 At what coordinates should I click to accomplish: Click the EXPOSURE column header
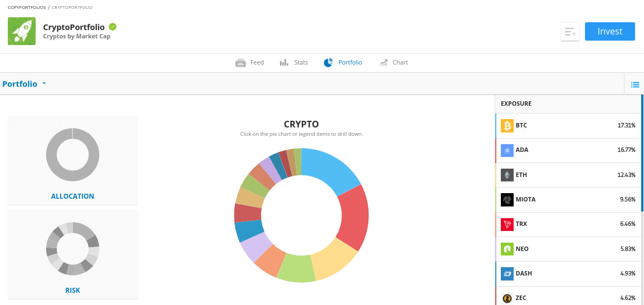516,104
